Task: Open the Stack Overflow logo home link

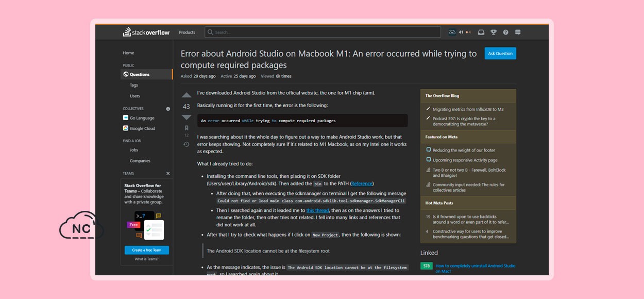Action: point(146,32)
